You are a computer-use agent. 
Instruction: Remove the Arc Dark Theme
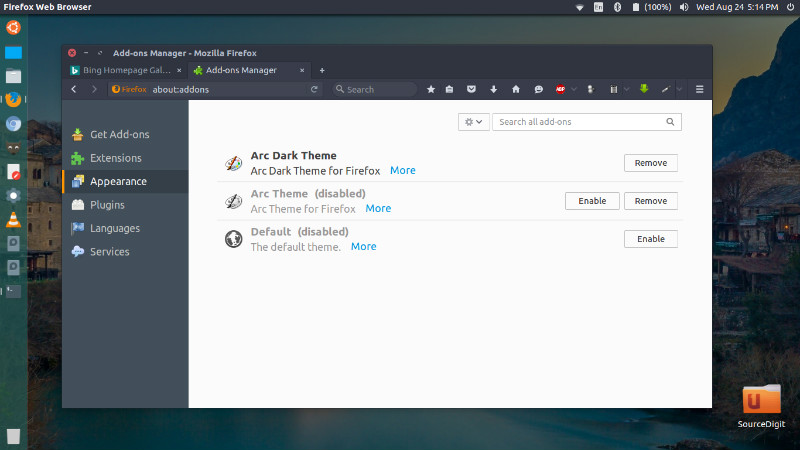(x=651, y=163)
